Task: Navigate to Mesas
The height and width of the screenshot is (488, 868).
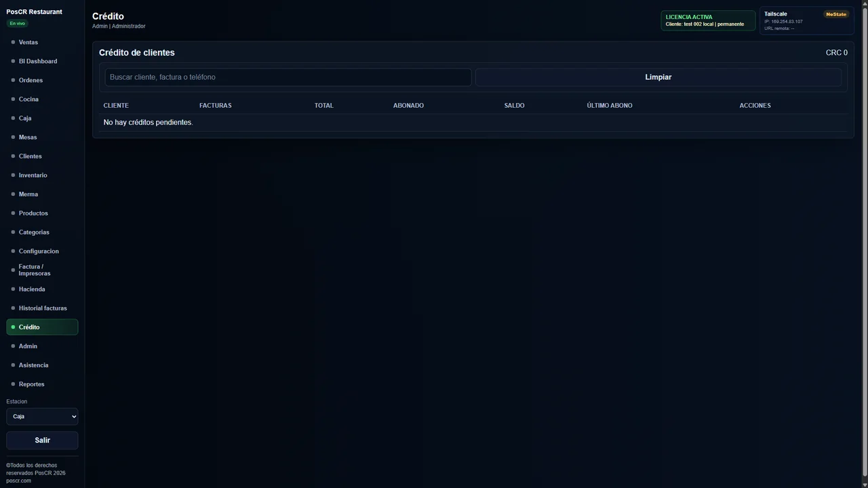Action: click(42, 137)
